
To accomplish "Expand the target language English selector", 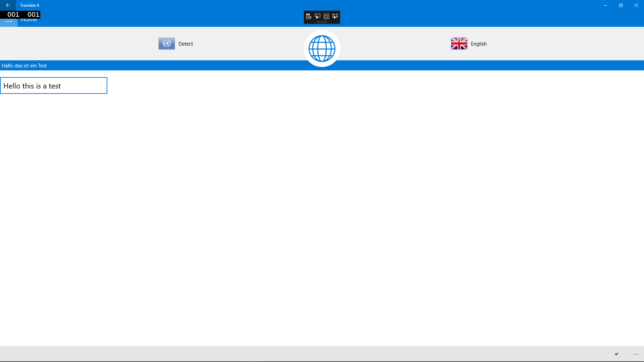I will [x=469, y=44].
